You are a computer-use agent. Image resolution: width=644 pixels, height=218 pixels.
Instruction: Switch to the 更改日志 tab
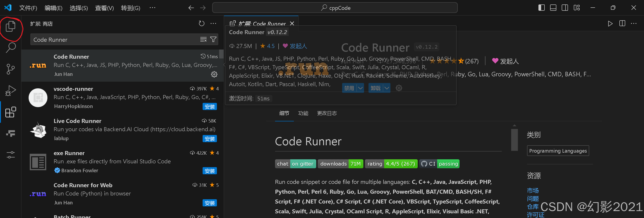click(327, 113)
